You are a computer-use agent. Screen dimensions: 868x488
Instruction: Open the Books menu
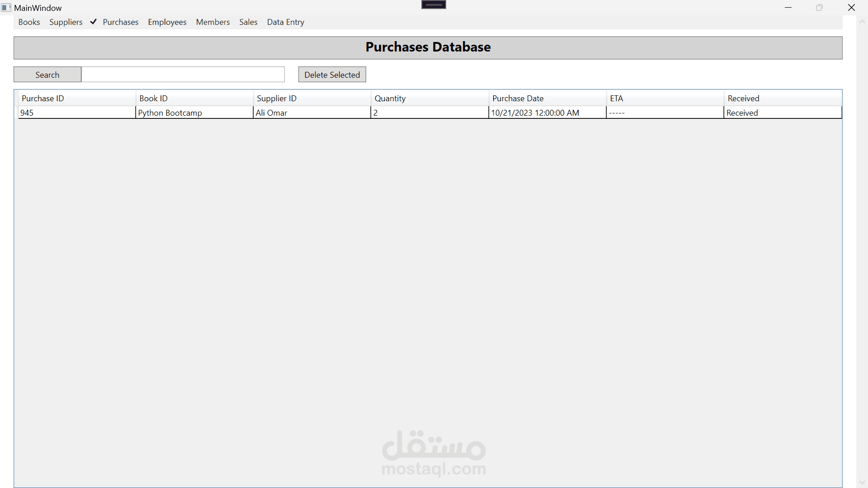(x=29, y=22)
